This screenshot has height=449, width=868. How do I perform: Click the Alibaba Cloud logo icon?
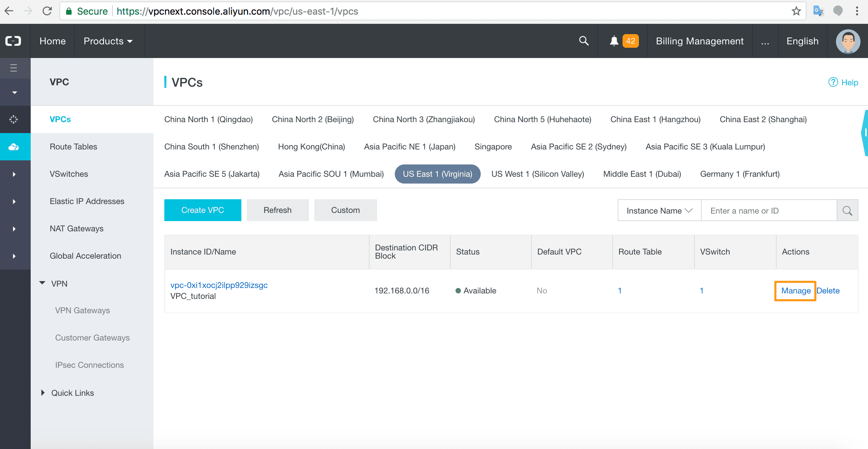pyautogui.click(x=13, y=41)
